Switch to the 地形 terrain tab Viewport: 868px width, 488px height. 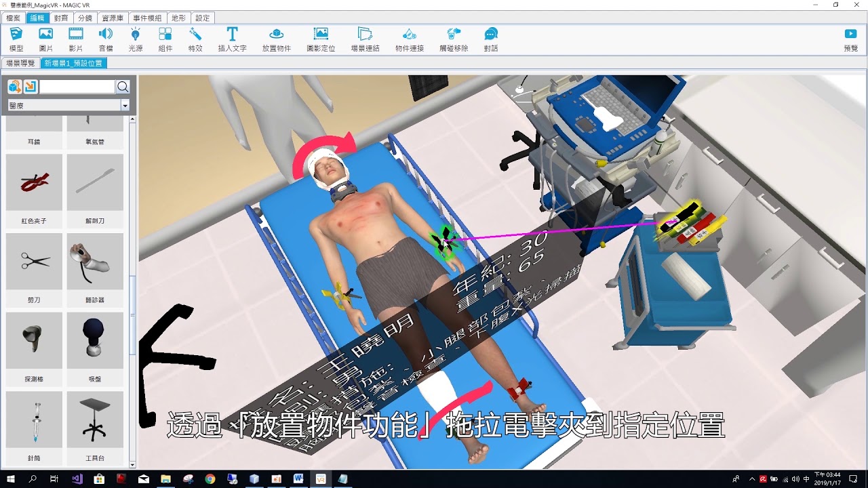click(178, 18)
